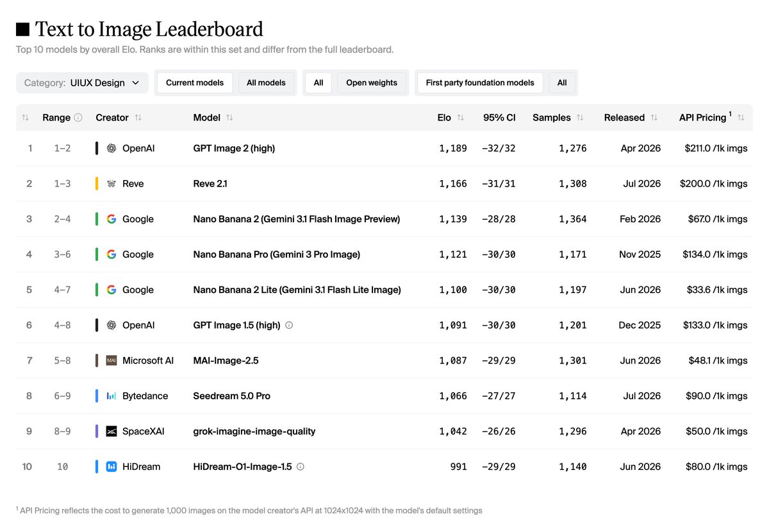The height and width of the screenshot is (532, 769).
Task: Sort by rank using the first column arrows
Action: pyautogui.click(x=26, y=117)
